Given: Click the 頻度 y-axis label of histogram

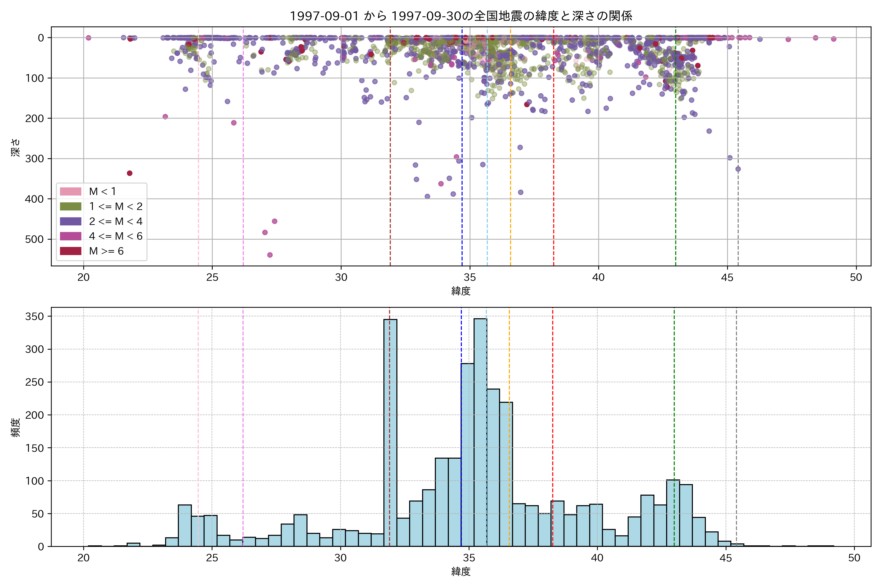Looking at the screenshot, I should coord(16,428).
